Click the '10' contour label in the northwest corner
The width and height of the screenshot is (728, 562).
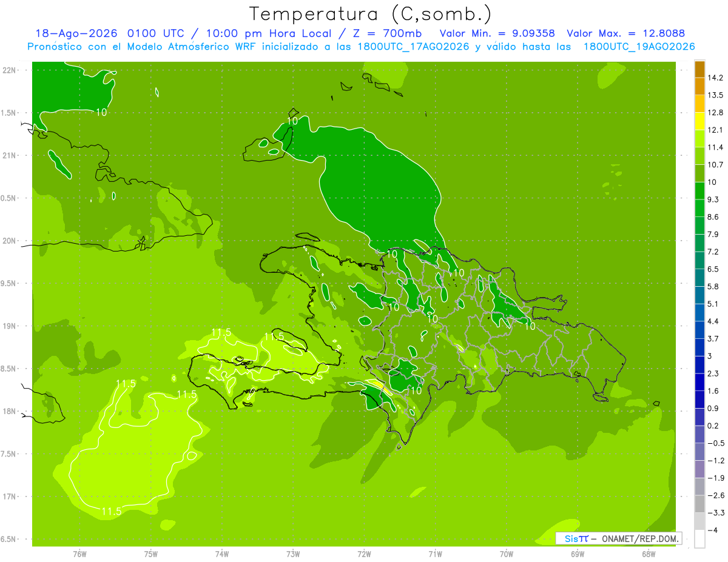tap(102, 112)
